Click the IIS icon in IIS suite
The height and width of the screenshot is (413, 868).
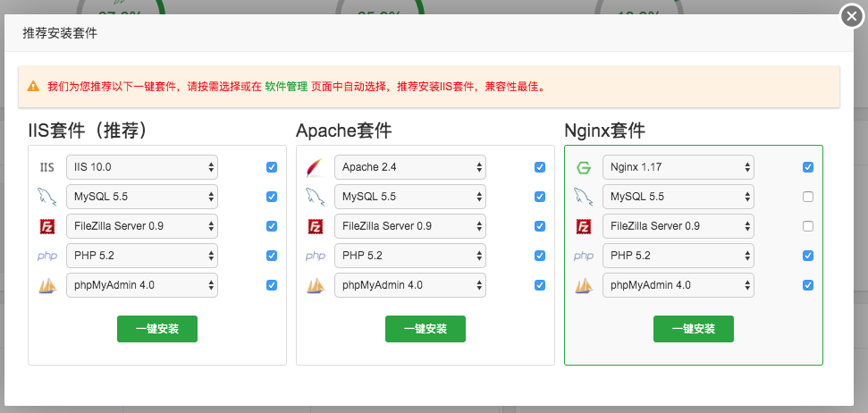point(46,167)
